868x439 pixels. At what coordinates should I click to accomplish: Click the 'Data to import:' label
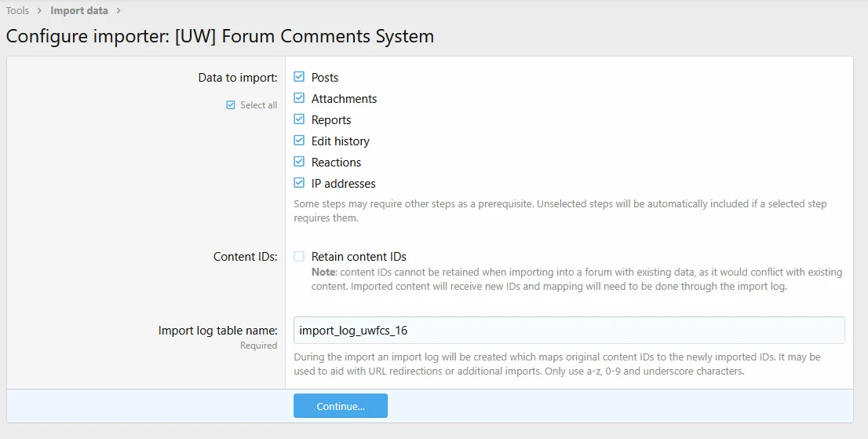[x=238, y=78]
